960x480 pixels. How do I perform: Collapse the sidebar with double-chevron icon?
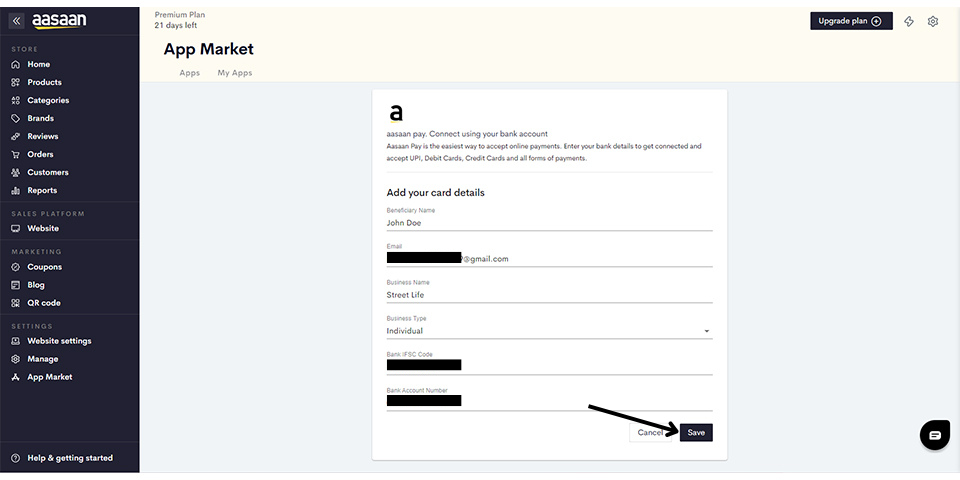[17, 21]
